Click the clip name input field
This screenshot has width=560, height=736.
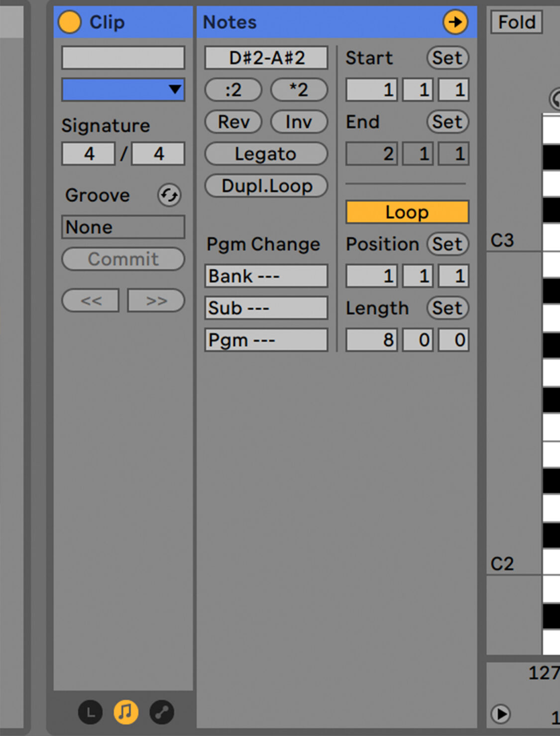pos(123,58)
